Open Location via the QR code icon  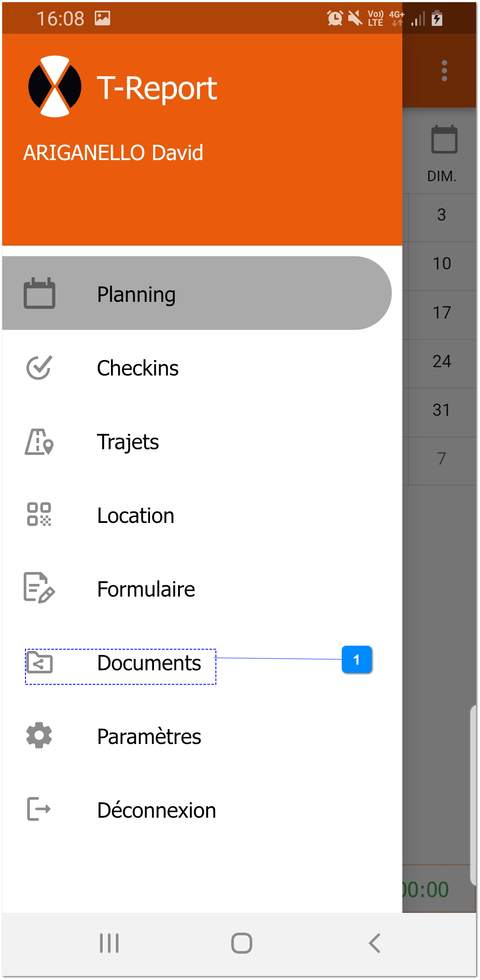coord(39,515)
